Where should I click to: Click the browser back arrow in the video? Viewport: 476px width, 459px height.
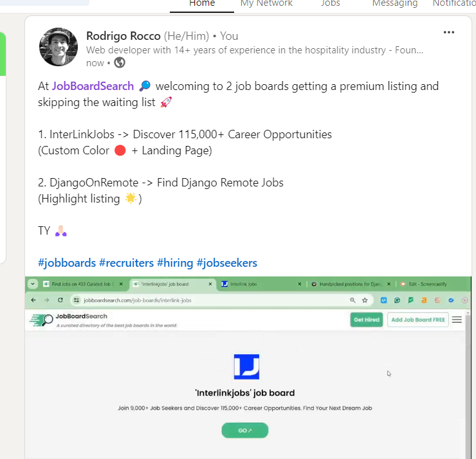(x=33, y=300)
